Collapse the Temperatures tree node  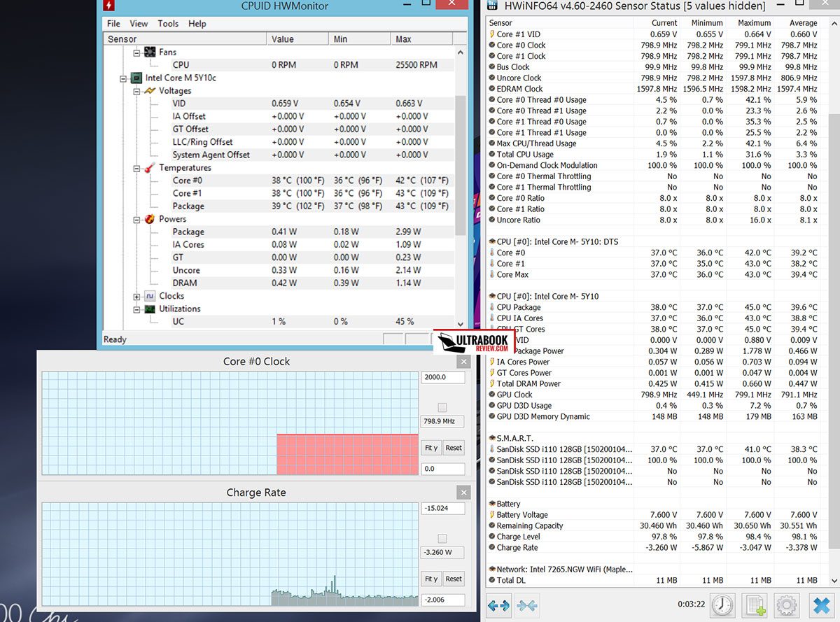[136, 168]
